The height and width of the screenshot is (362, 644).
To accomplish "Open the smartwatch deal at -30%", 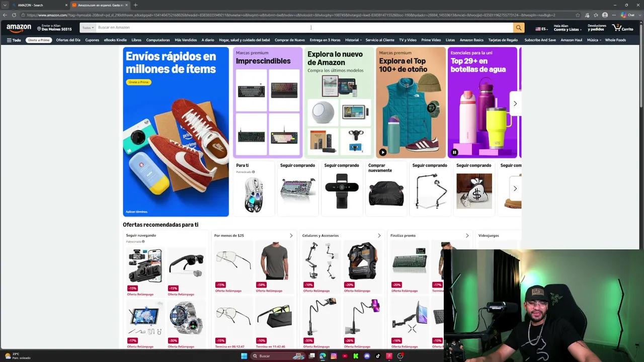I will point(186,318).
